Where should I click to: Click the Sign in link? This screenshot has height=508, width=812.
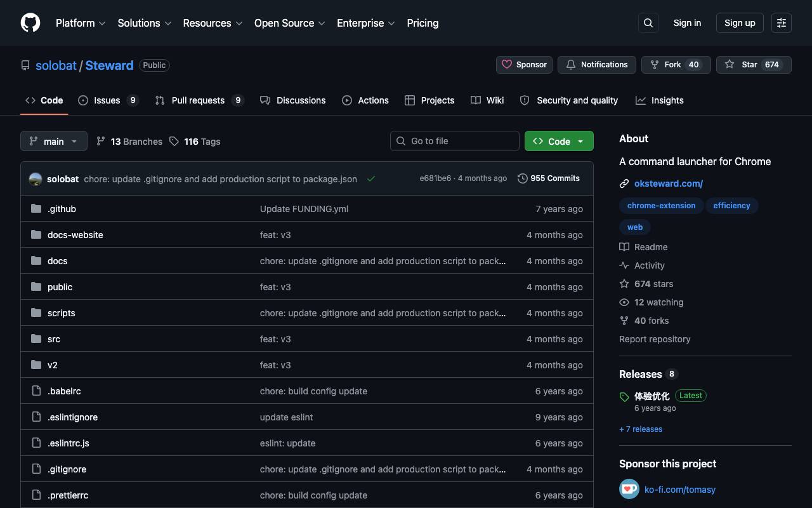tap(687, 23)
